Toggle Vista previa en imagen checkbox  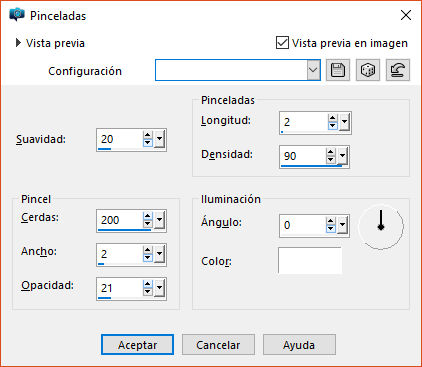click(x=282, y=43)
